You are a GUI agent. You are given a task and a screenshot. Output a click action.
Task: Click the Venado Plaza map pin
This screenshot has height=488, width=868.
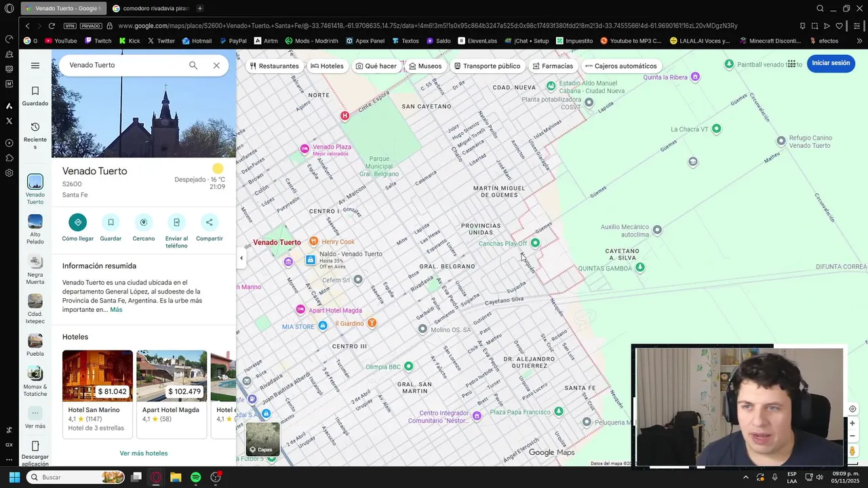[304, 148]
